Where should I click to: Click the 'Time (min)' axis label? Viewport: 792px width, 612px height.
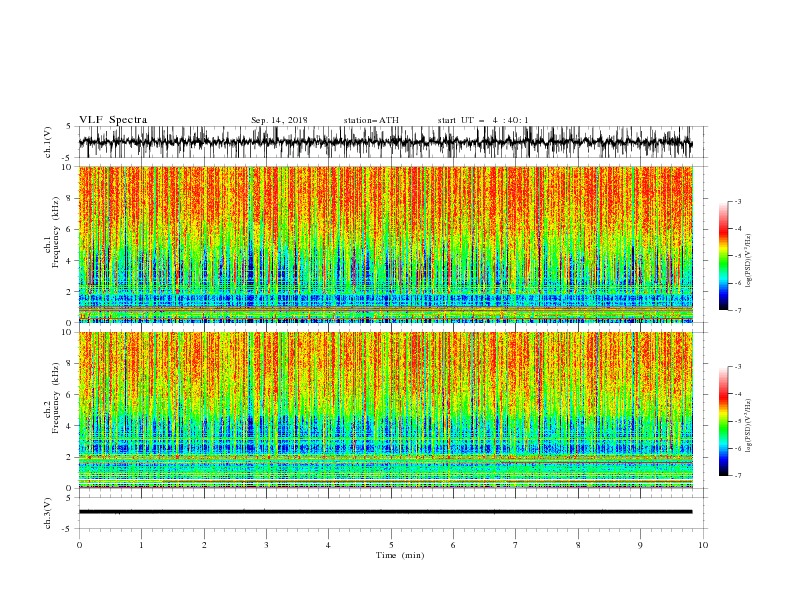pos(400,555)
